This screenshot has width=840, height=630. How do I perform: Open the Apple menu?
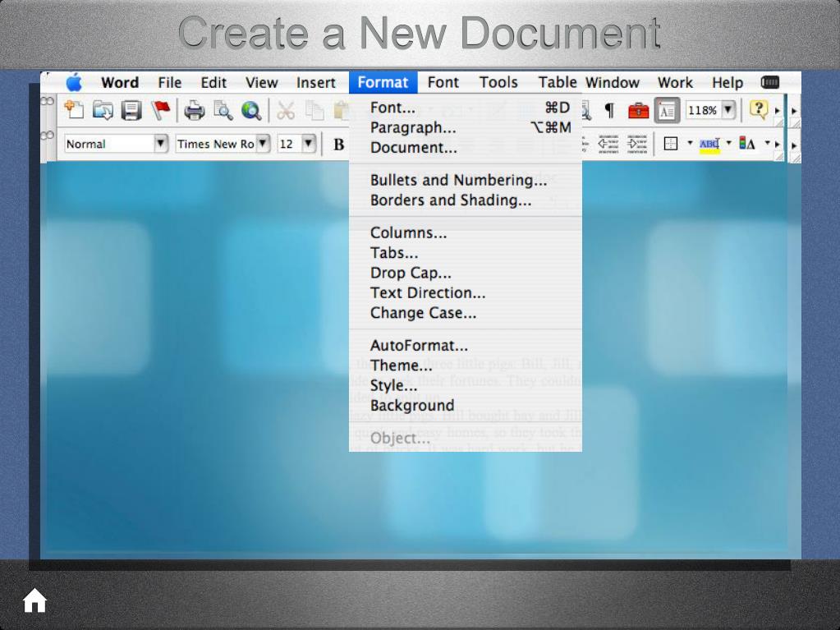(x=74, y=82)
